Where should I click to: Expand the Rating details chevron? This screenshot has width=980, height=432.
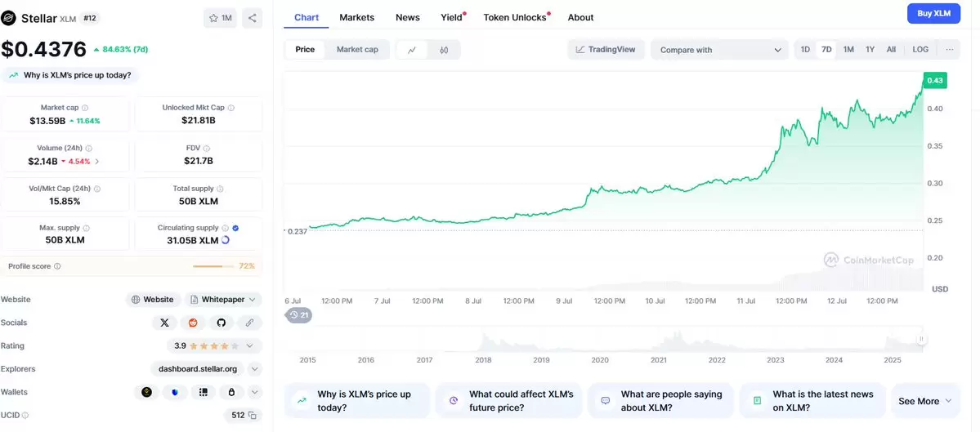[250, 346]
